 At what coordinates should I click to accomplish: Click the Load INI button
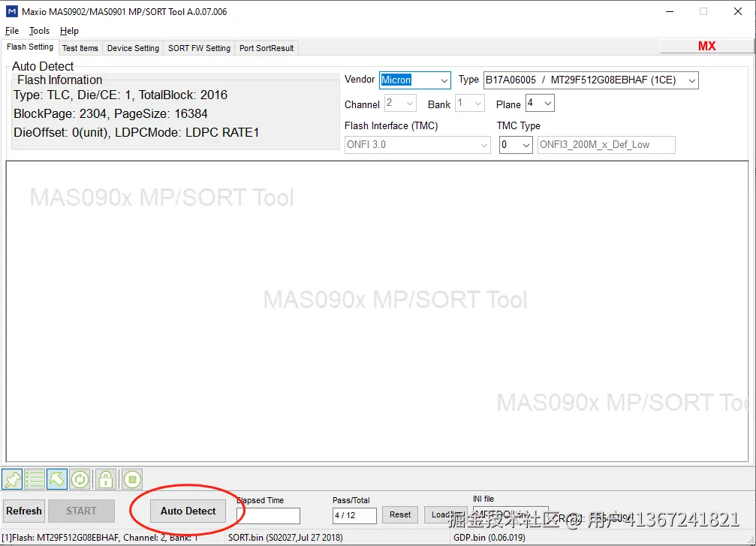[x=446, y=514]
